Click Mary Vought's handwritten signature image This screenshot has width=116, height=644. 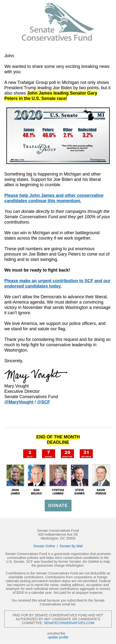click(x=36, y=375)
